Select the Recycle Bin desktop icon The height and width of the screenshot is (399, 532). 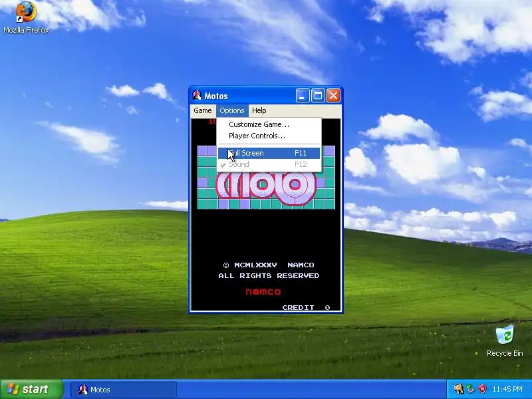tap(505, 341)
